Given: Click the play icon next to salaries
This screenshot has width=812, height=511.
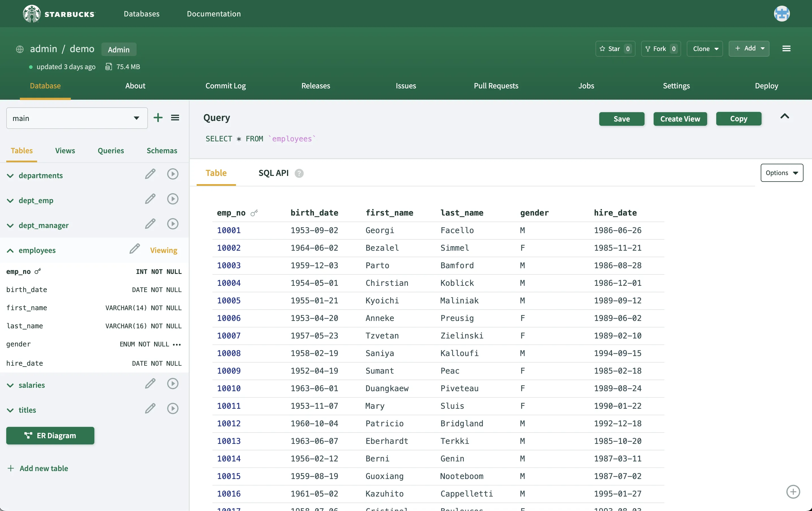Looking at the screenshot, I should (x=173, y=384).
